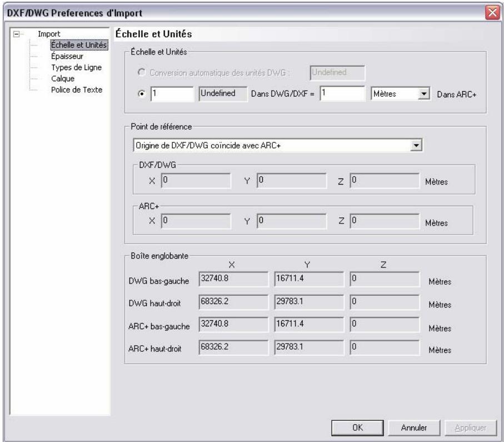
Task: Click the DWG/DXF scale value field
Action: [x=172, y=94]
